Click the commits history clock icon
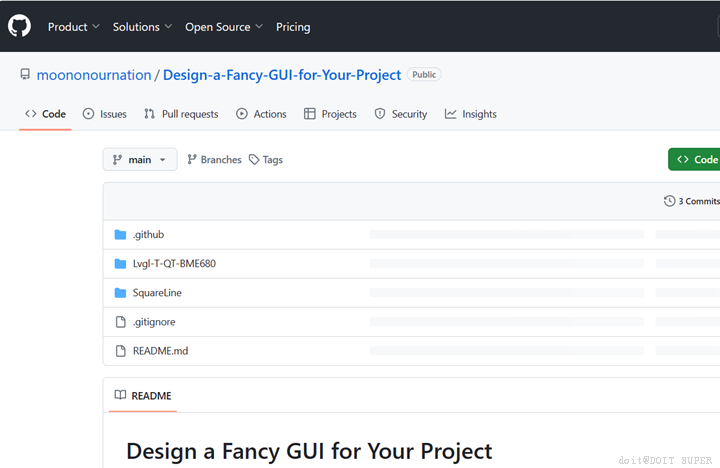The image size is (720, 468). [669, 201]
